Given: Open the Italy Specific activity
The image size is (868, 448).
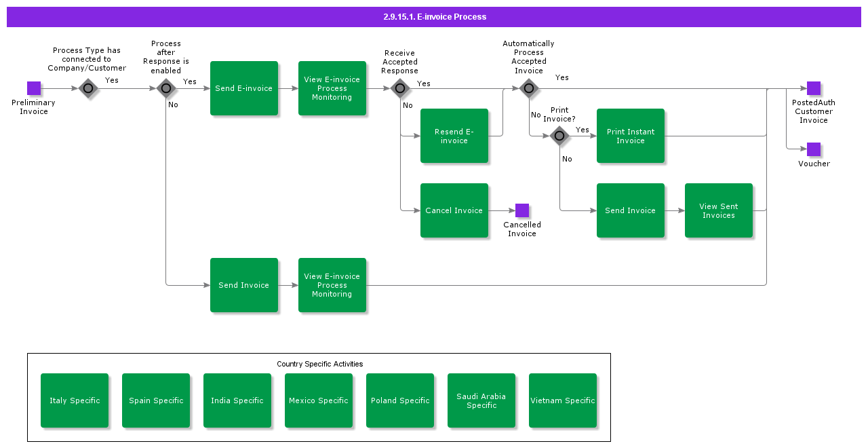Looking at the screenshot, I should tap(75, 400).
